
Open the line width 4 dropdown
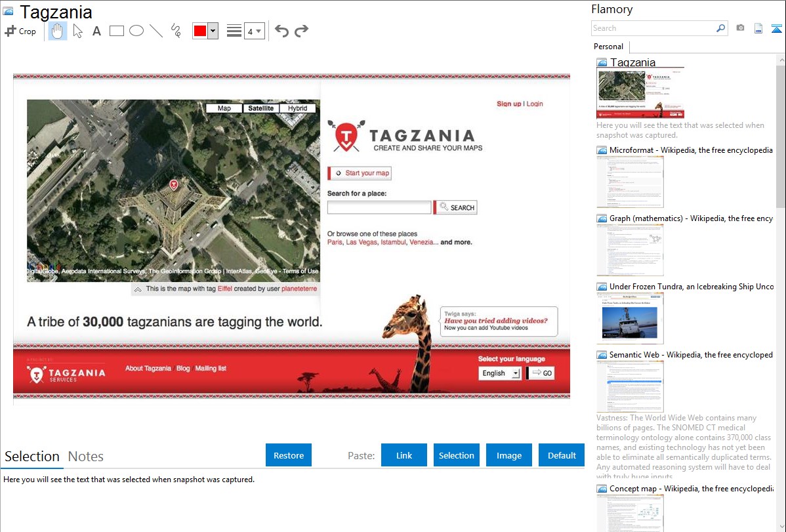[254, 31]
